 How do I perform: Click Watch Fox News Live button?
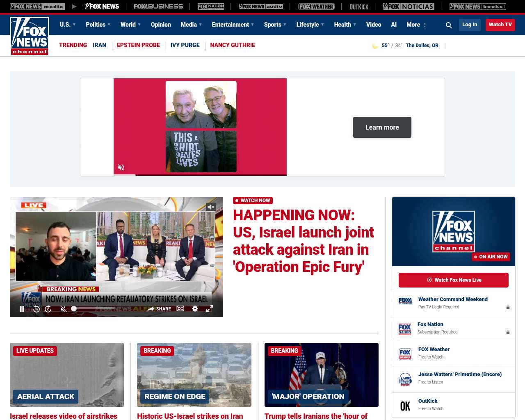(x=453, y=280)
